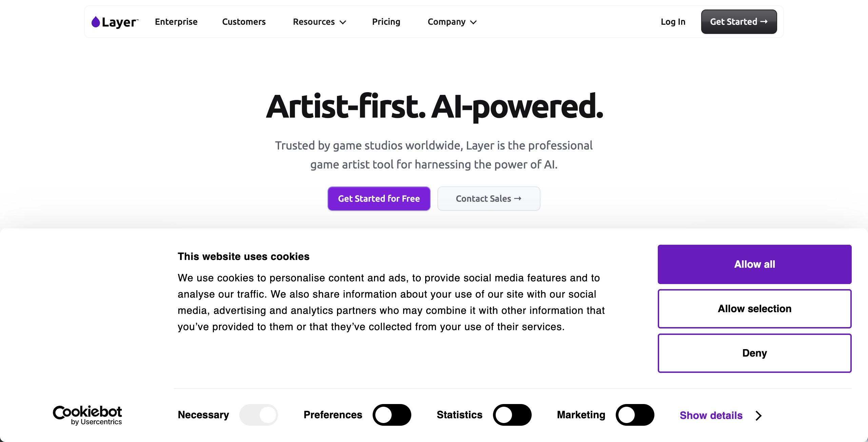Click the disabled Necessary cookie switch
Screen dimensions: 868x442
pyautogui.click(x=258, y=415)
